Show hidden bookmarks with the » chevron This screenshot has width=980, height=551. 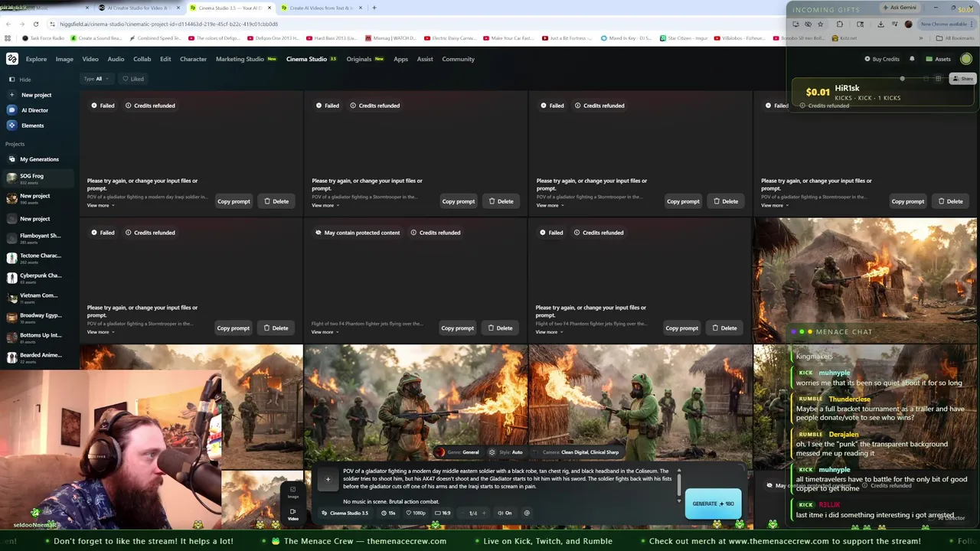(x=921, y=37)
